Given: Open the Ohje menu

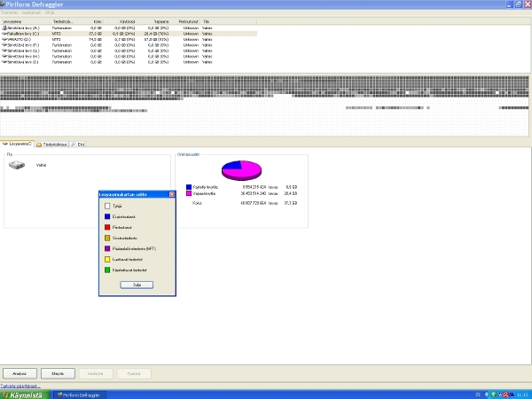Looking at the screenshot, I should pos(50,12).
